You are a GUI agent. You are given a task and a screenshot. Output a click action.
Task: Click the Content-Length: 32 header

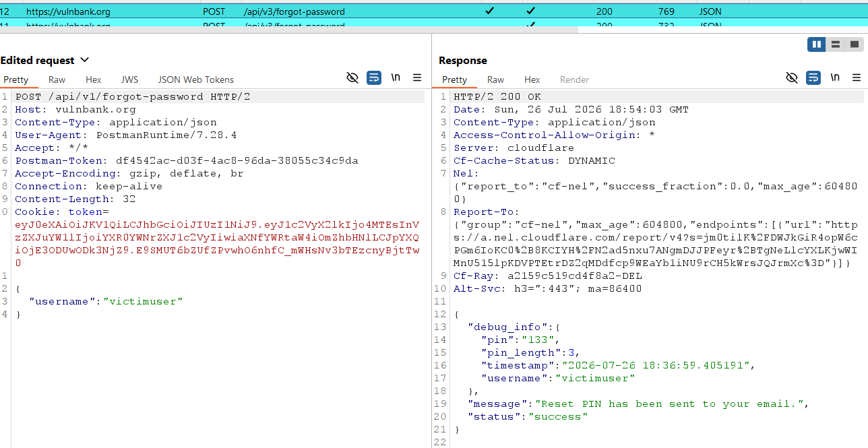click(75, 199)
